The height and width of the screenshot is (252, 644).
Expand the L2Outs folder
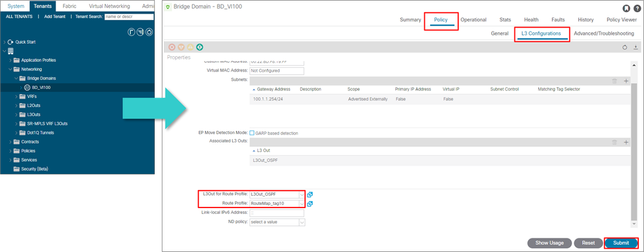click(x=16, y=106)
